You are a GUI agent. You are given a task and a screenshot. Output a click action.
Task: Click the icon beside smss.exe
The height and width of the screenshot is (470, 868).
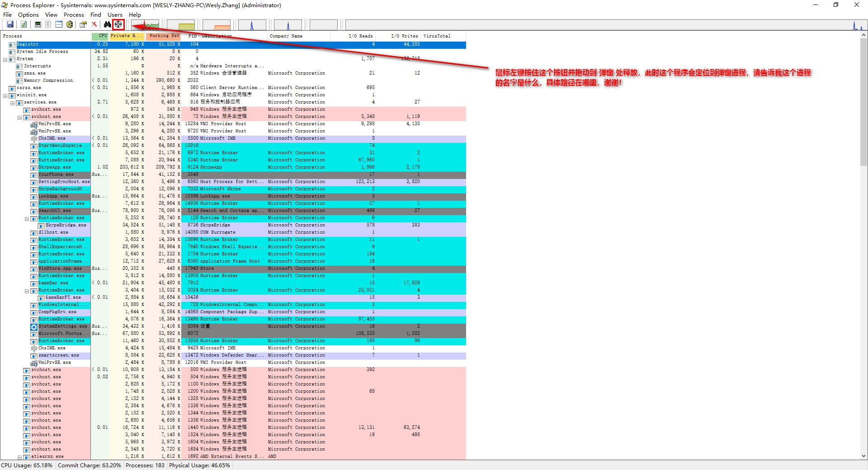tap(19, 73)
